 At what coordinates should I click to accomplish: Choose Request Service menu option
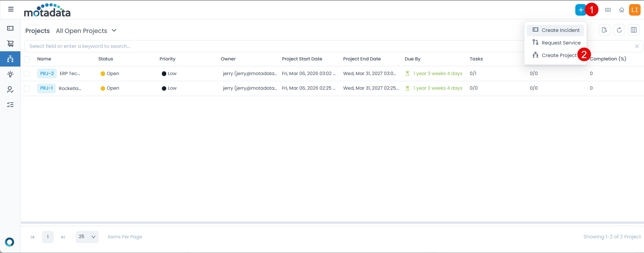(x=561, y=43)
